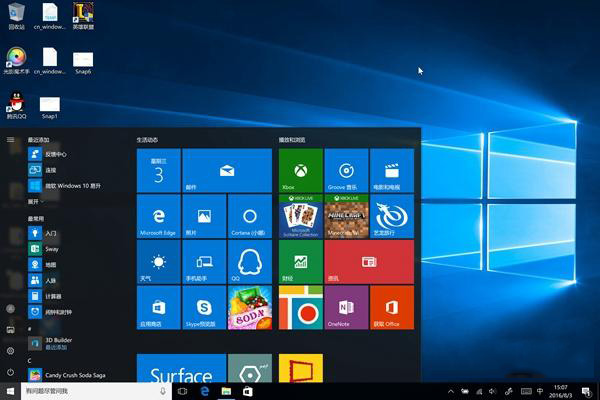This screenshot has width=600, height=400.
Task: Open the File Explorer button in Start rail
Action: 10,330
